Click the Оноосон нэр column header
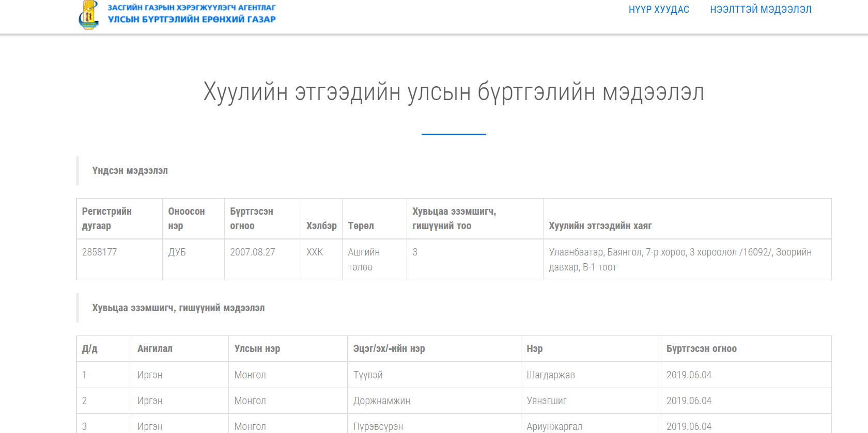This screenshot has width=868, height=433. point(186,218)
